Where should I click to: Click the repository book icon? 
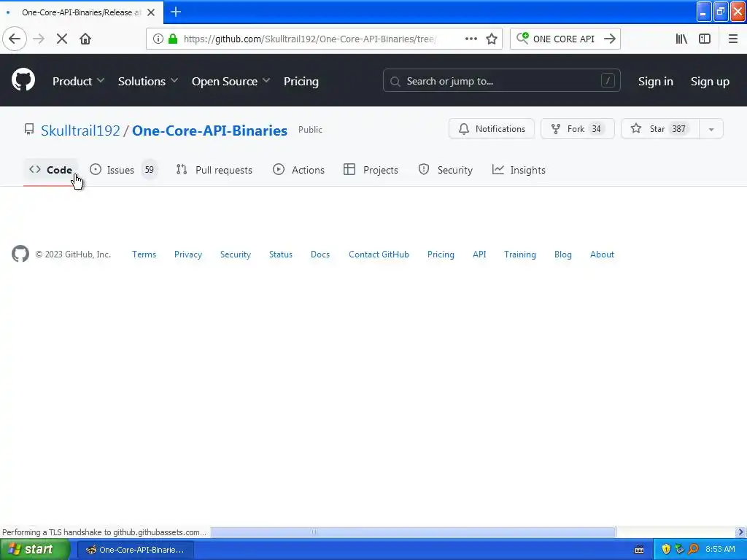tap(29, 130)
